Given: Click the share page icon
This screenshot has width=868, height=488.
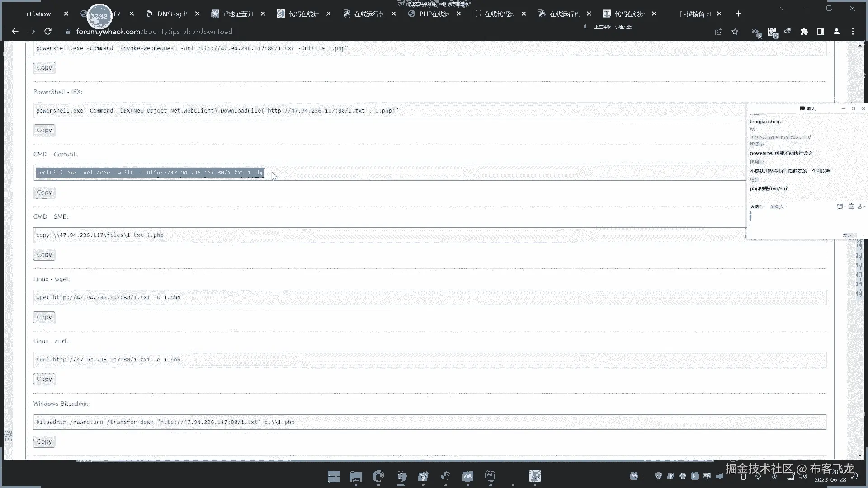Looking at the screenshot, I should pyautogui.click(x=718, y=32).
